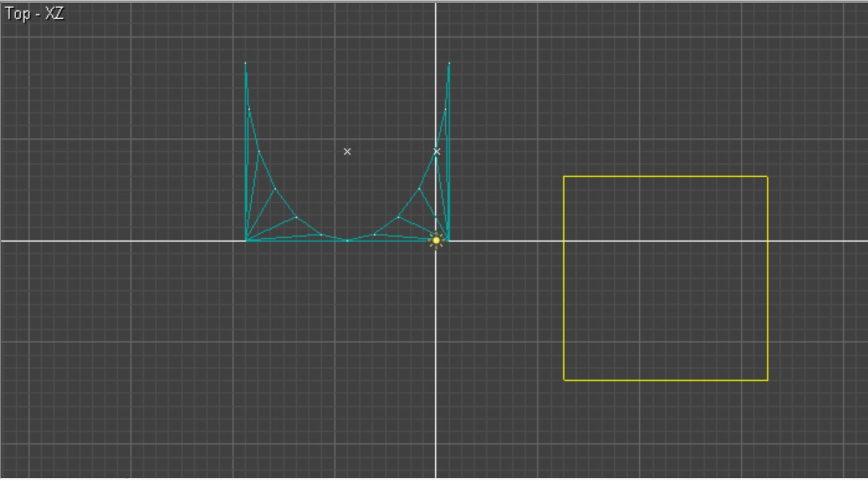Select the bottom center vertex of the cyan mesh
The image size is (868, 481).
pyautogui.click(x=347, y=240)
